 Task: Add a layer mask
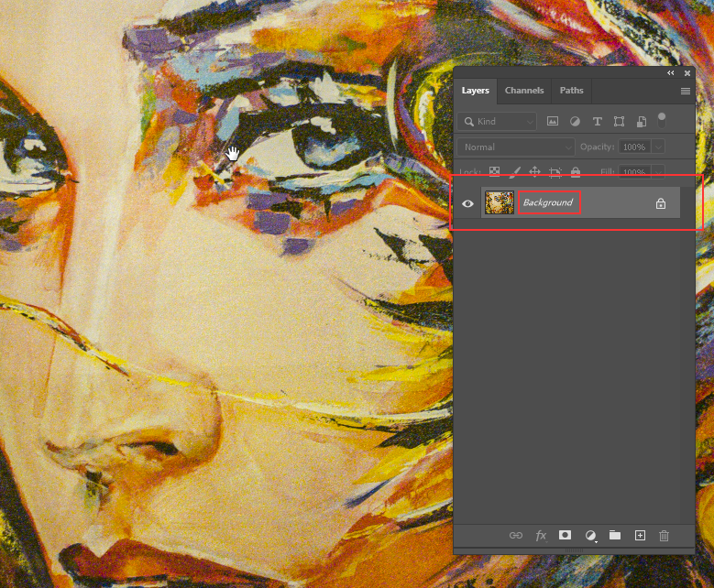tap(566, 535)
